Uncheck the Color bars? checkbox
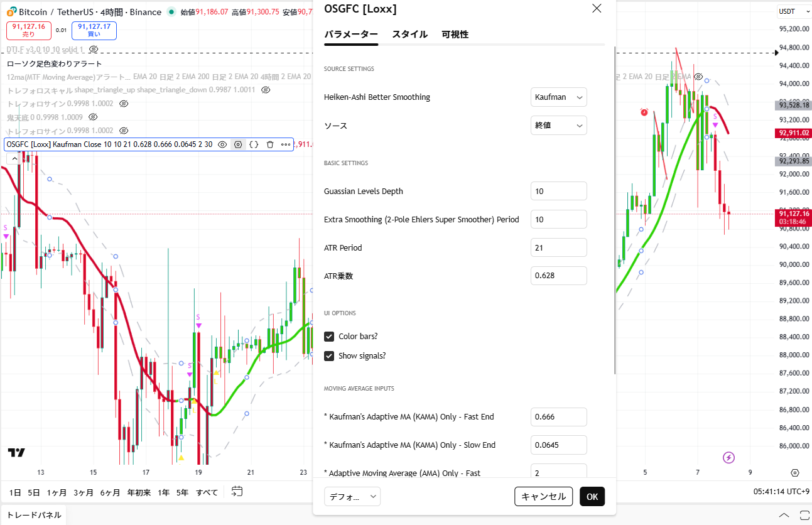 (x=329, y=337)
